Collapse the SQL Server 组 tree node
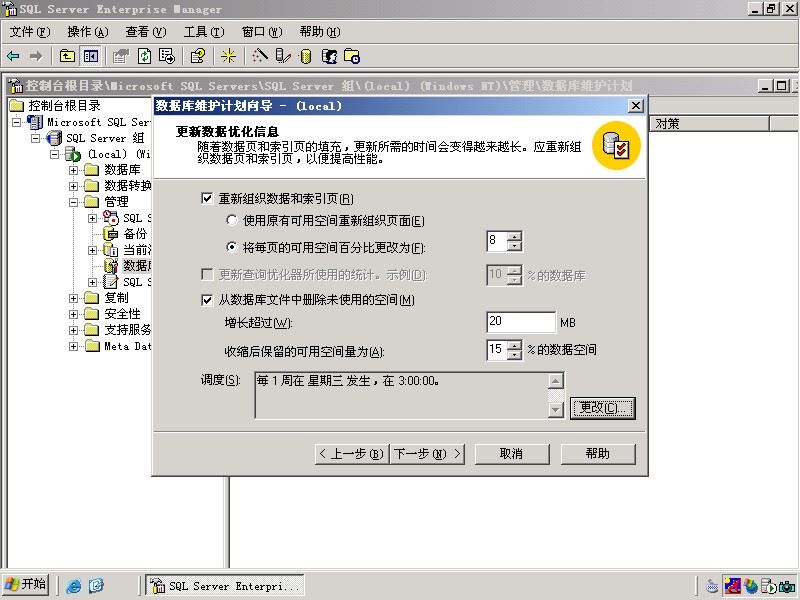This screenshot has height=600, width=800. (x=36, y=138)
